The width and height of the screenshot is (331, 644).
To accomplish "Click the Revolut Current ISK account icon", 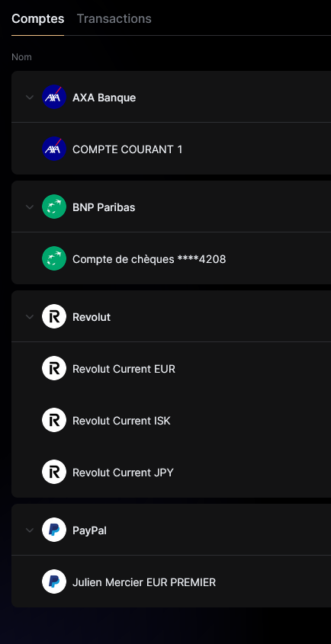I will [x=54, y=420].
